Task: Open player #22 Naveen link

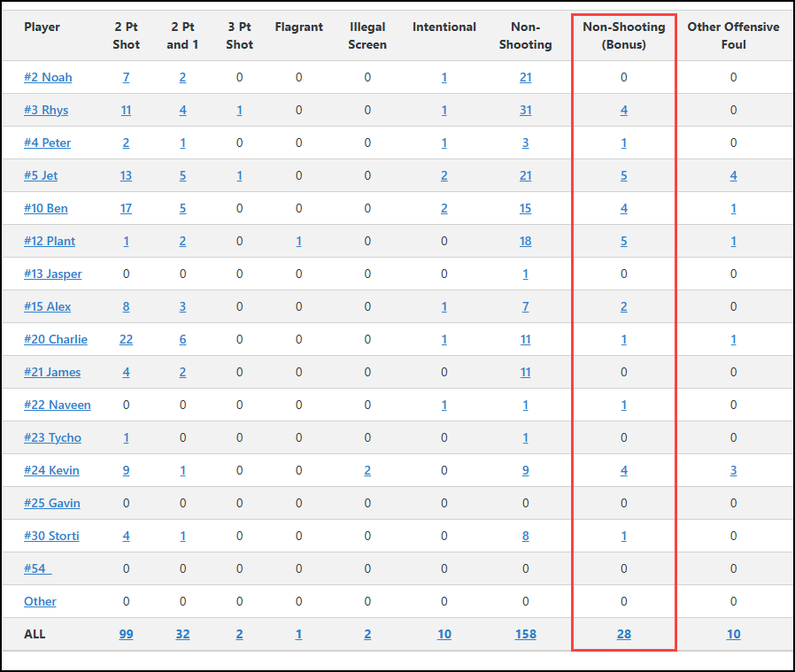Action: pyautogui.click(x=58, y=405)
